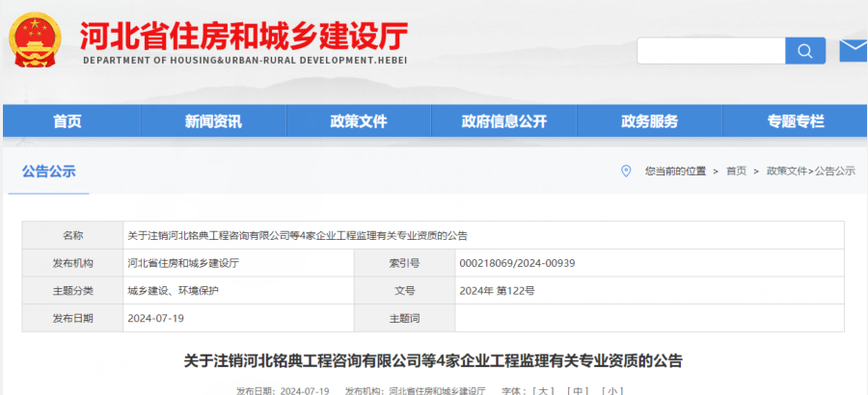
Task: Click the English department name subtitle
Action: pyautogui.click(x=245, y=60)
